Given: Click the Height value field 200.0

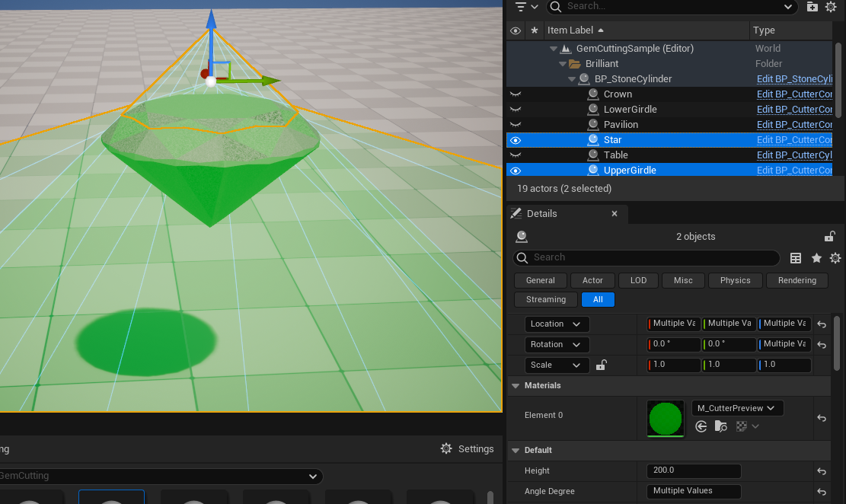Looking at the screenshot, I should click(x=693, y=471).
